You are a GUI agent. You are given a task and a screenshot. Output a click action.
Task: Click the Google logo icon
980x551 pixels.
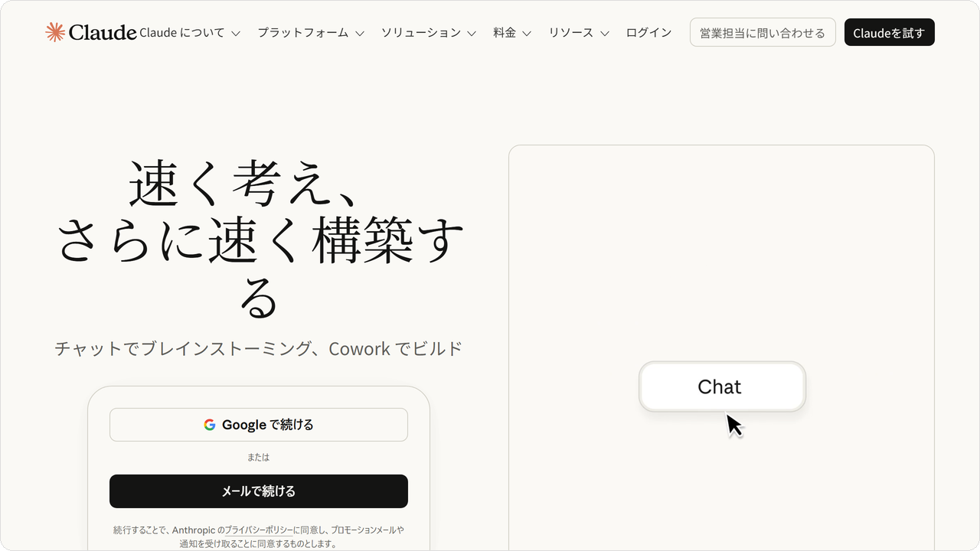click(210, 425)
